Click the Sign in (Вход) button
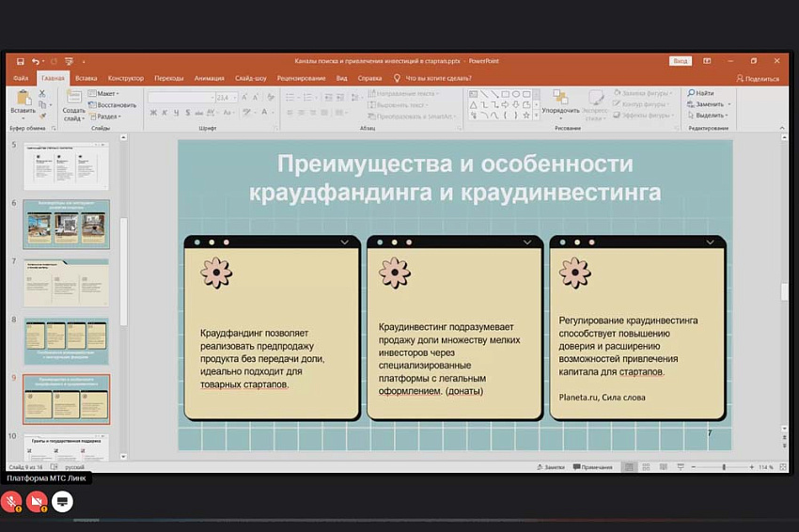 pyautogui.click(x=681, y=61)
